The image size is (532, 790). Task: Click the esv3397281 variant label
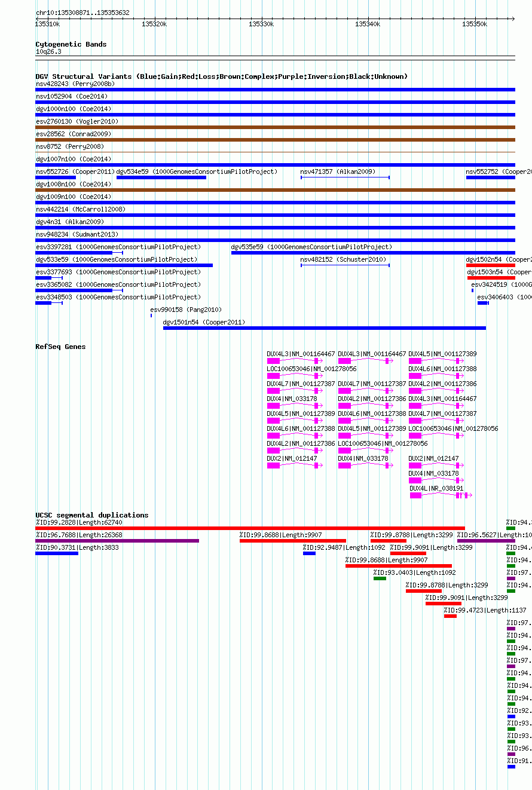tap(118, 247)
